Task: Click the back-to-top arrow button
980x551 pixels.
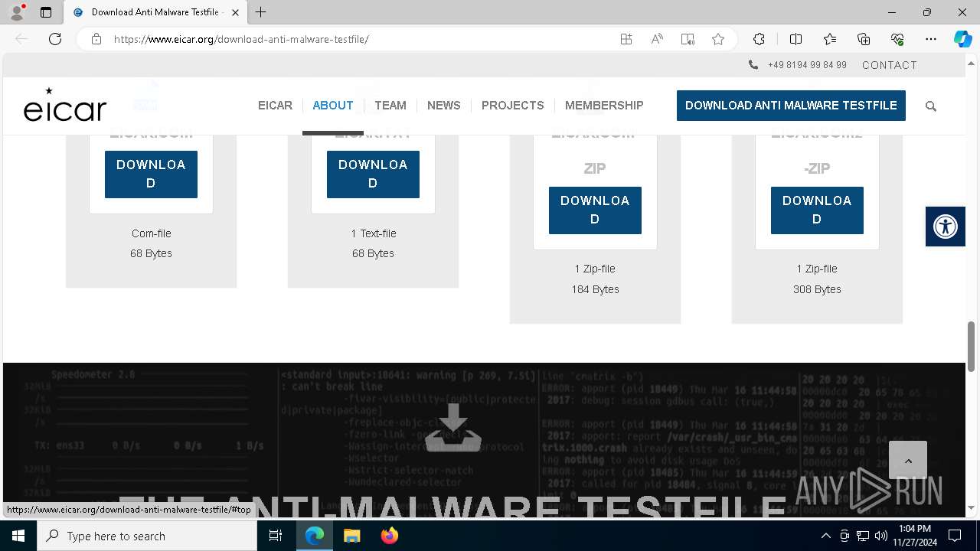Action: tap(908, 460)
